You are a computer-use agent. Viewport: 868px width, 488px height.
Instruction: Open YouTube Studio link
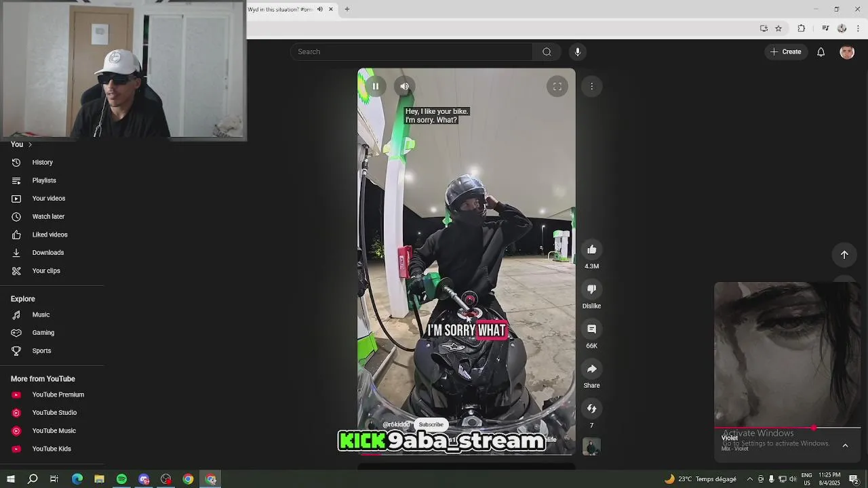coord(53,413)
